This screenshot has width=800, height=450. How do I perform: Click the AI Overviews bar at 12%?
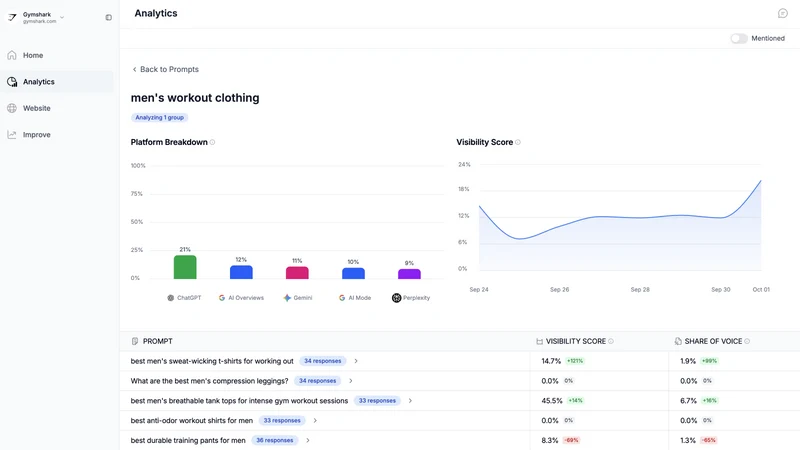241,272
